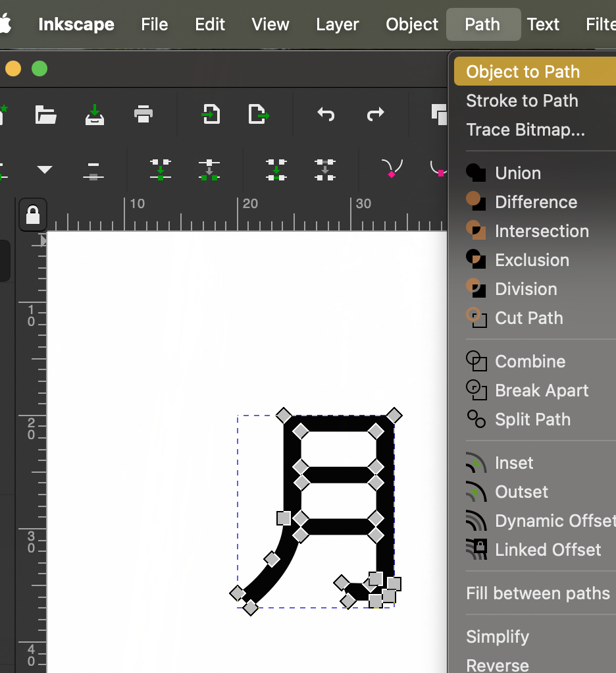This screenshot has width=616, height=673.
Task: Make selected nodes cusp (corner)
Action: click(392, 169)
